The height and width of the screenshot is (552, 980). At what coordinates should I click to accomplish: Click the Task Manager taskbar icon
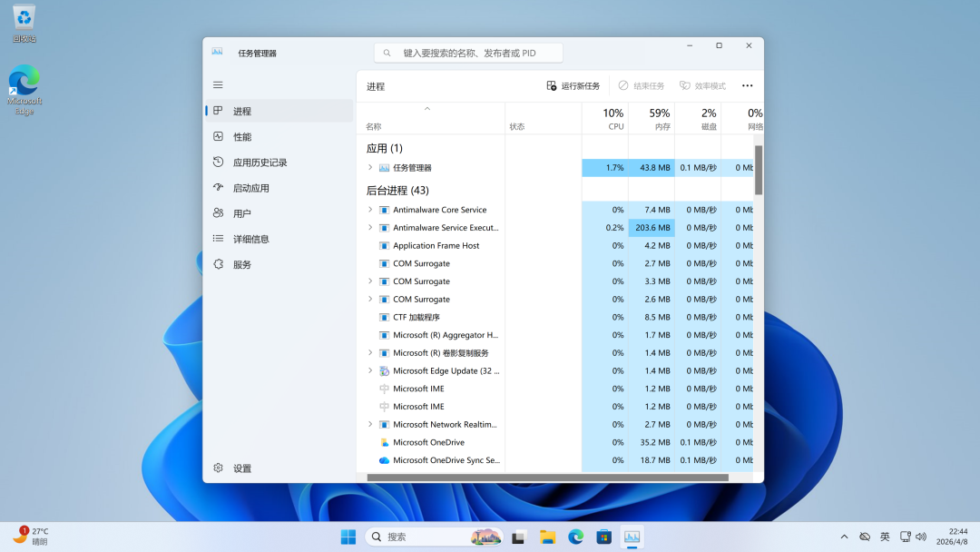point(632,537)
